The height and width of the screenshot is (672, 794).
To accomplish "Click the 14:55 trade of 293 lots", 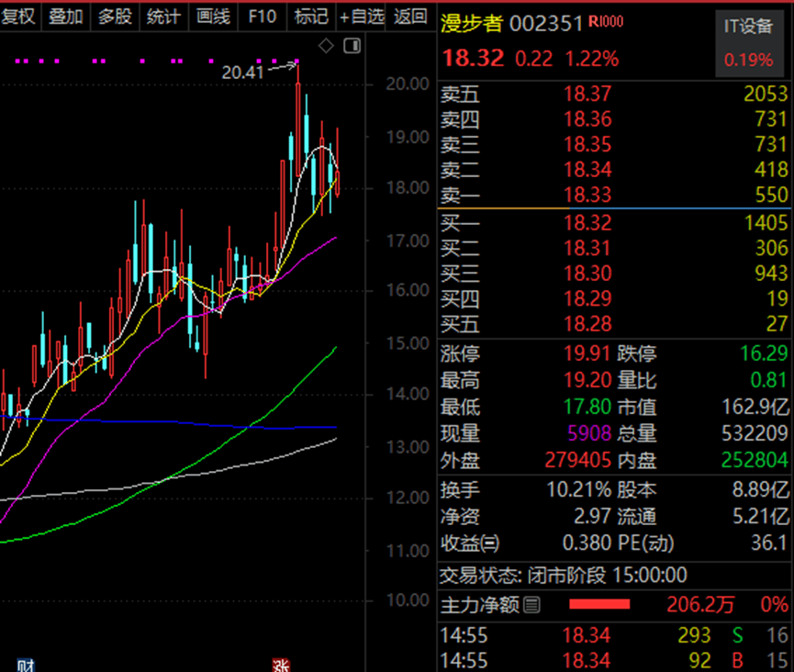I will [614, 635].
